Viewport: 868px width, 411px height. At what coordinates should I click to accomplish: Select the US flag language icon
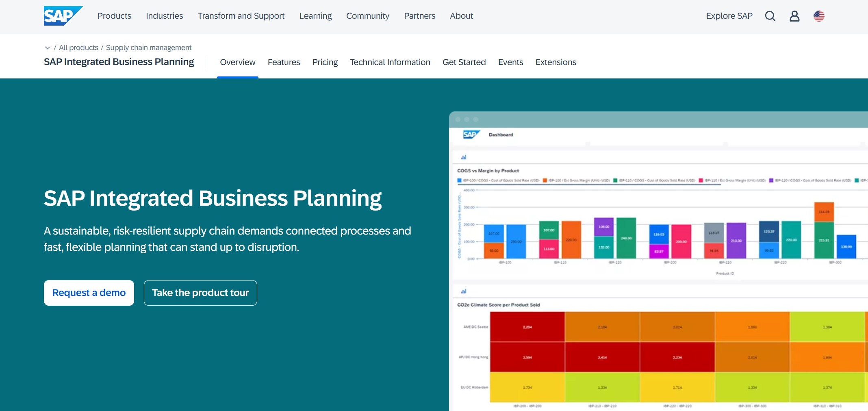[x=819, y=16]
